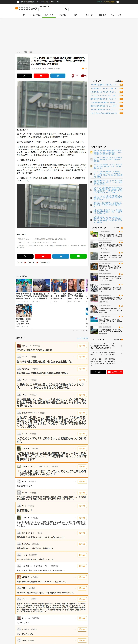Click ニコニコ会員登録 link
This screenshot has height=644, width=138.
[109, 2]
